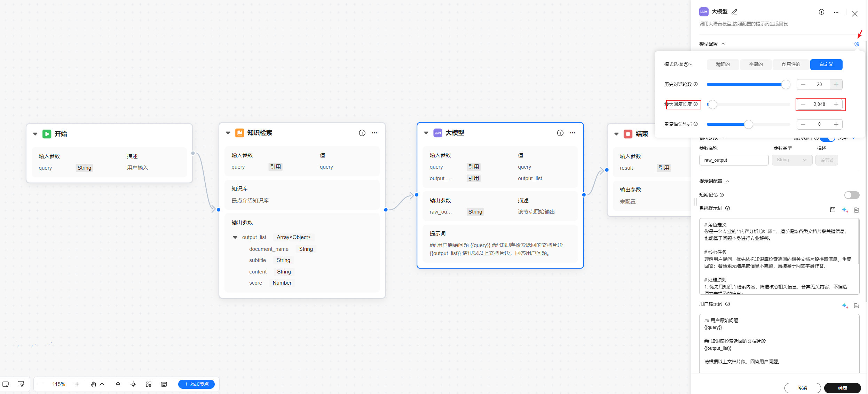Click the 确定 confirm button

[842, 388]
